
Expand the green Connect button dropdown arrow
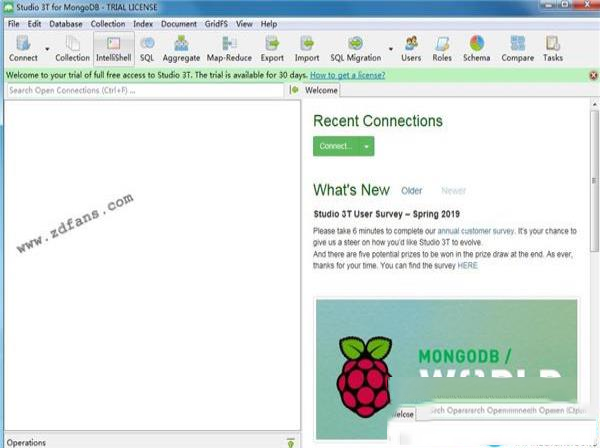coord(367,147)
